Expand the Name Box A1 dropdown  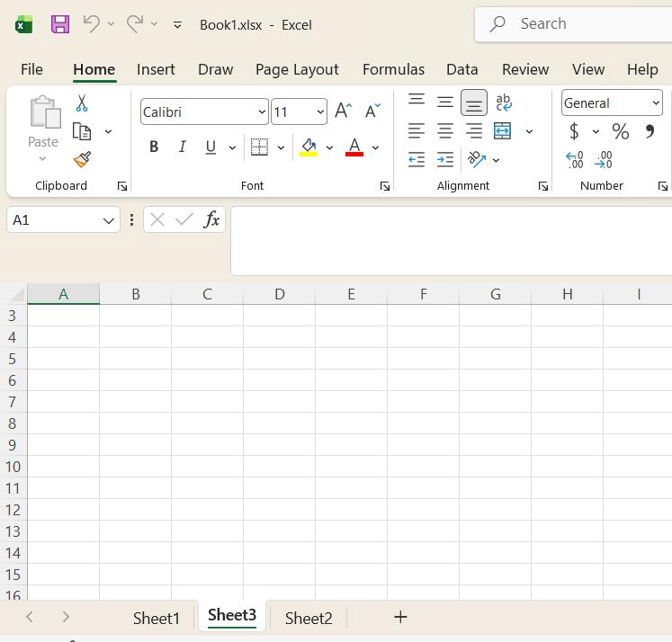[109, 220]
